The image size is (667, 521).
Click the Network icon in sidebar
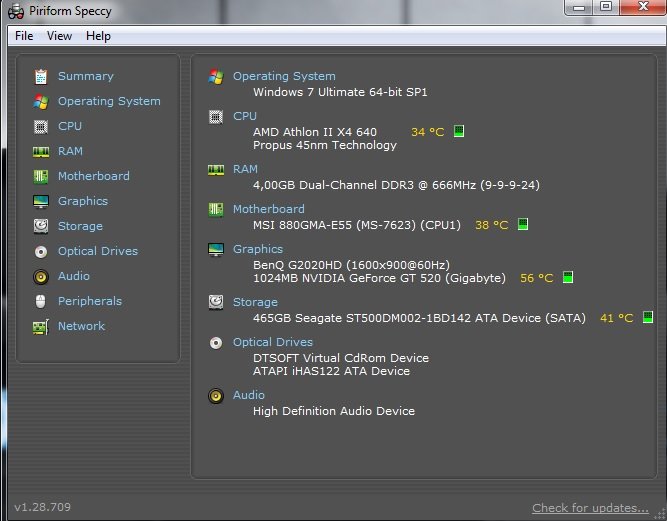tap(40, 326)
